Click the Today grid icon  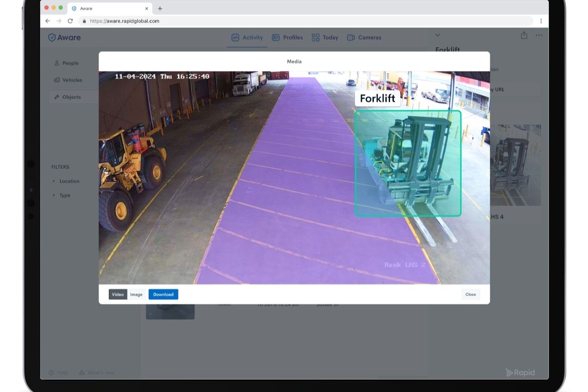pyautogui.click(x=315, y=37)
